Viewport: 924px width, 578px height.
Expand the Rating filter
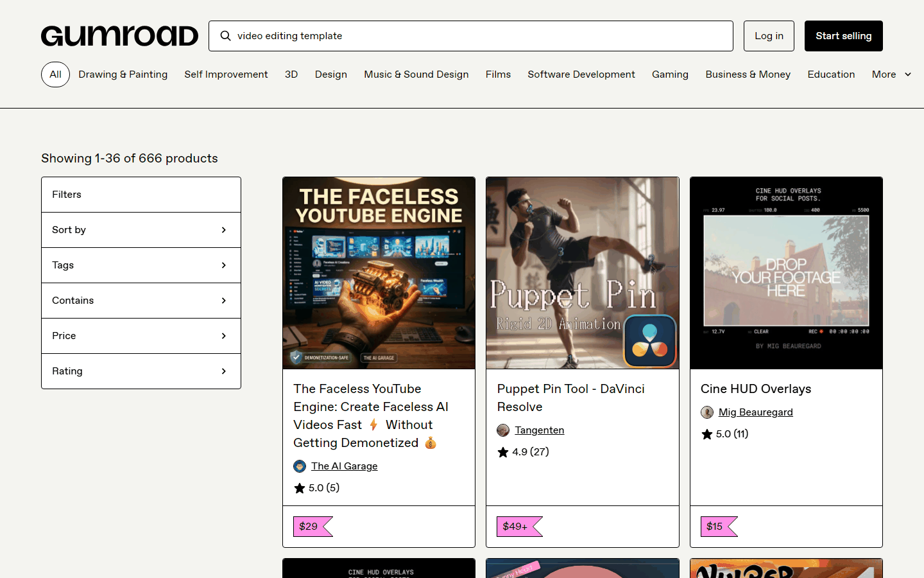141,371
